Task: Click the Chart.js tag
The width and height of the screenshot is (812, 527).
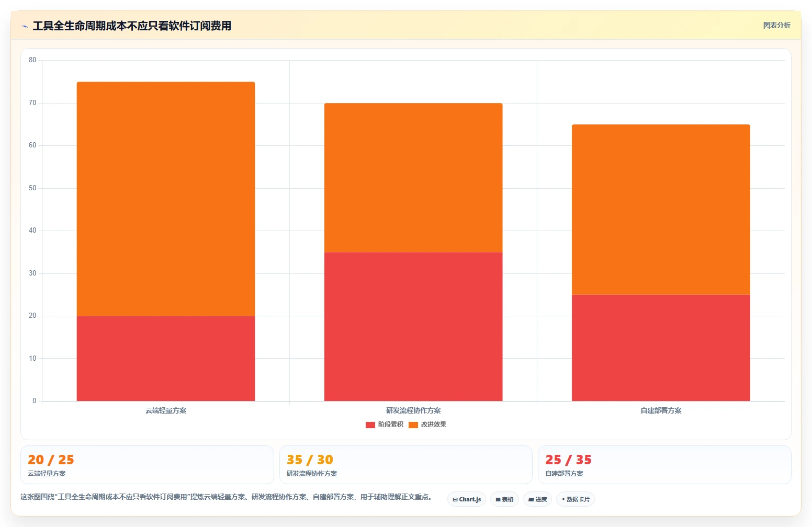Action: click(467, 499)
